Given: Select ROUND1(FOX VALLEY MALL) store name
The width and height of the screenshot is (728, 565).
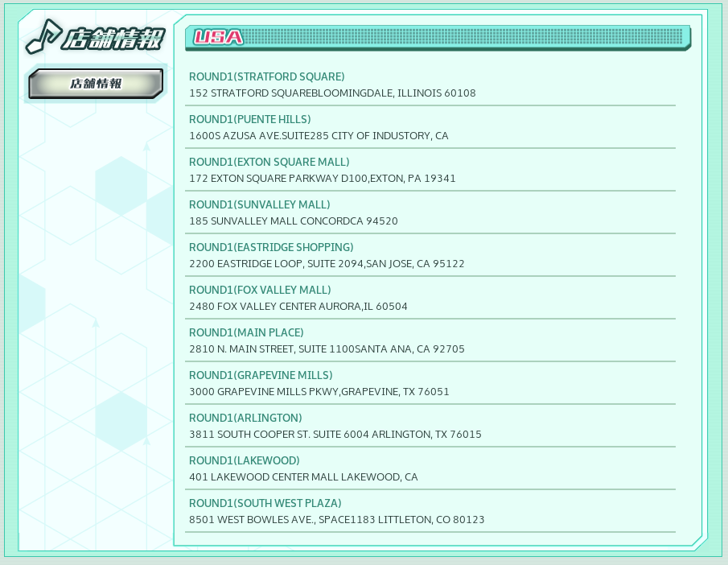Looking at the screenshot, I should point(260,291).
